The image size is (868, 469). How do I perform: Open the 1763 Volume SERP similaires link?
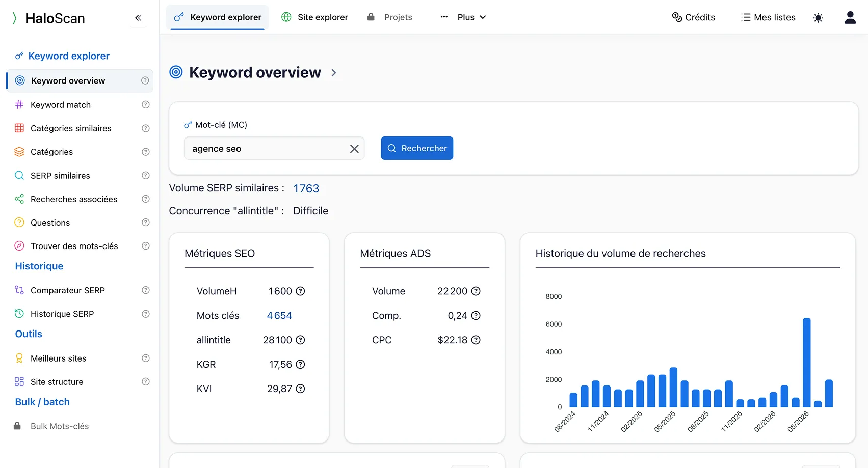[306, 188]
